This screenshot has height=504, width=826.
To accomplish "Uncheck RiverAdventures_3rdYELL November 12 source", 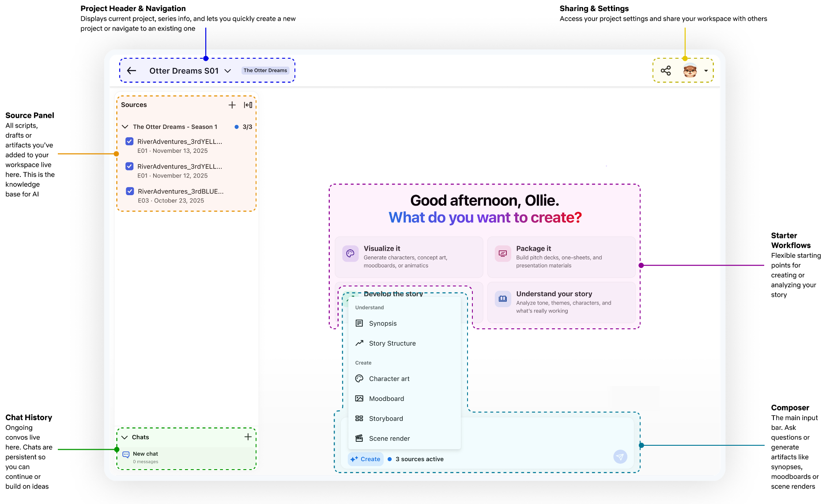I will tap(129, 166).
